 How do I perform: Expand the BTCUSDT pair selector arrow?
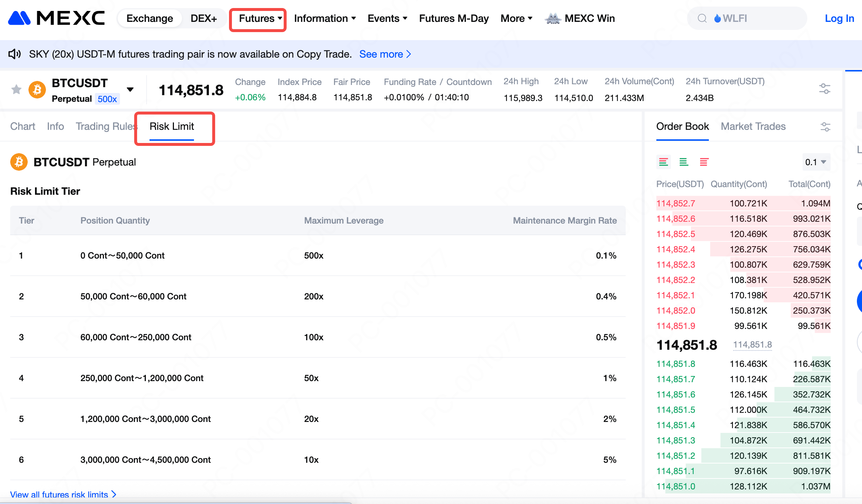coord(130,89)
